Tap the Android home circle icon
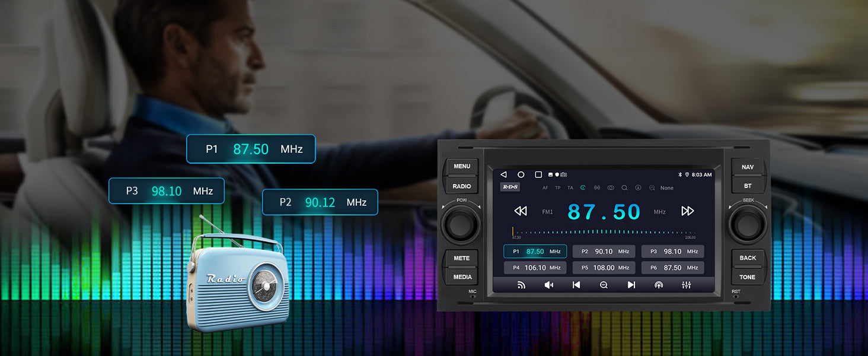Viewport: 868px width, 356px height. pos(521,174)
